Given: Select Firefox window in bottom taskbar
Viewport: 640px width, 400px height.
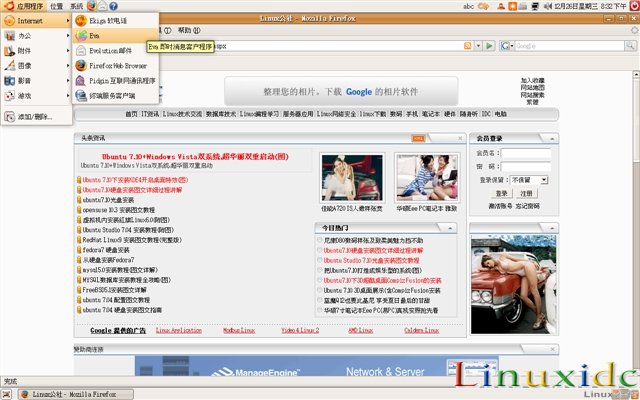Looking at the screenshot, I should pos(76,394).
